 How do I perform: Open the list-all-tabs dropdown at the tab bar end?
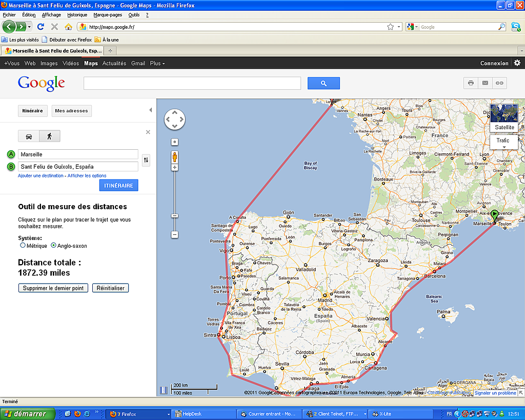(521, 51)
